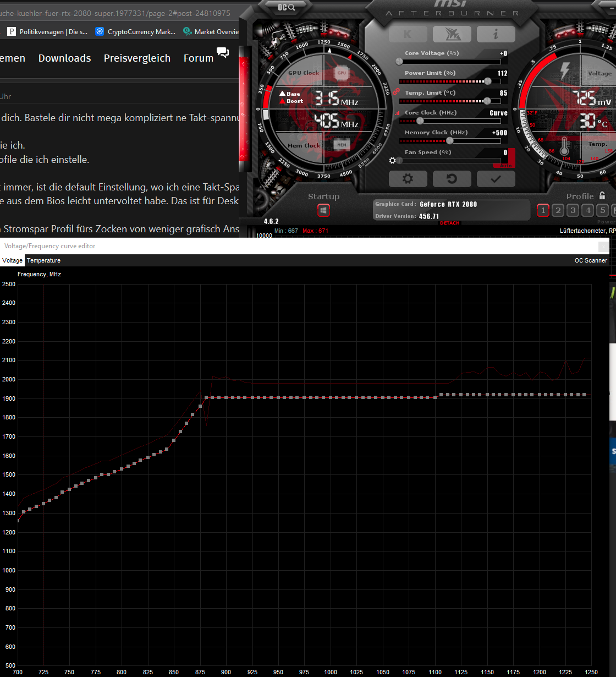This screenshot has width=616, height=677.
Task: Click the Core Clock slider handle
Action: [x=420, y=121]
